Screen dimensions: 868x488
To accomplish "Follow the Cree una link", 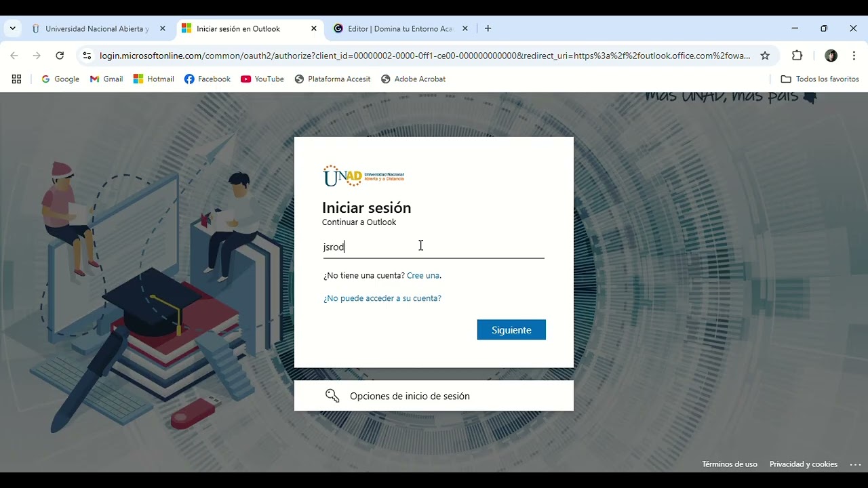I will click(x=423, y=276).
